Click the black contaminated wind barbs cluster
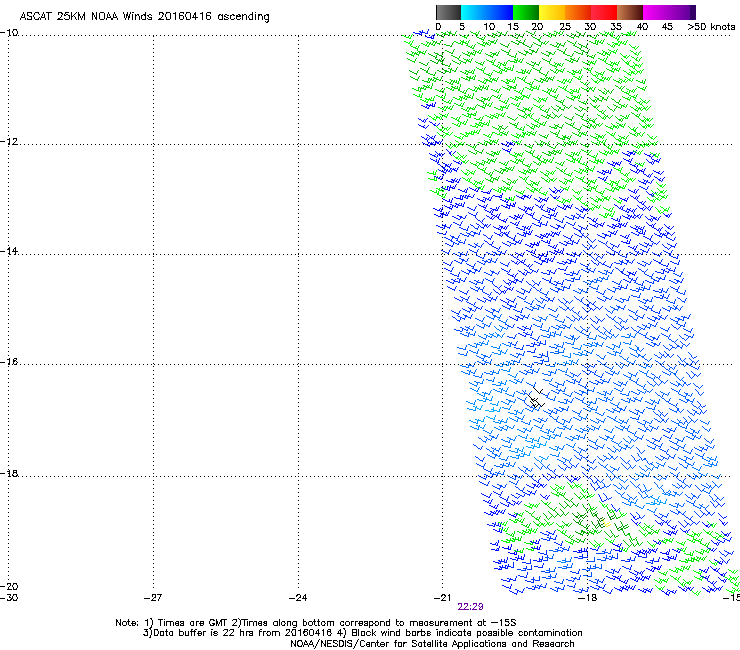 535,398
